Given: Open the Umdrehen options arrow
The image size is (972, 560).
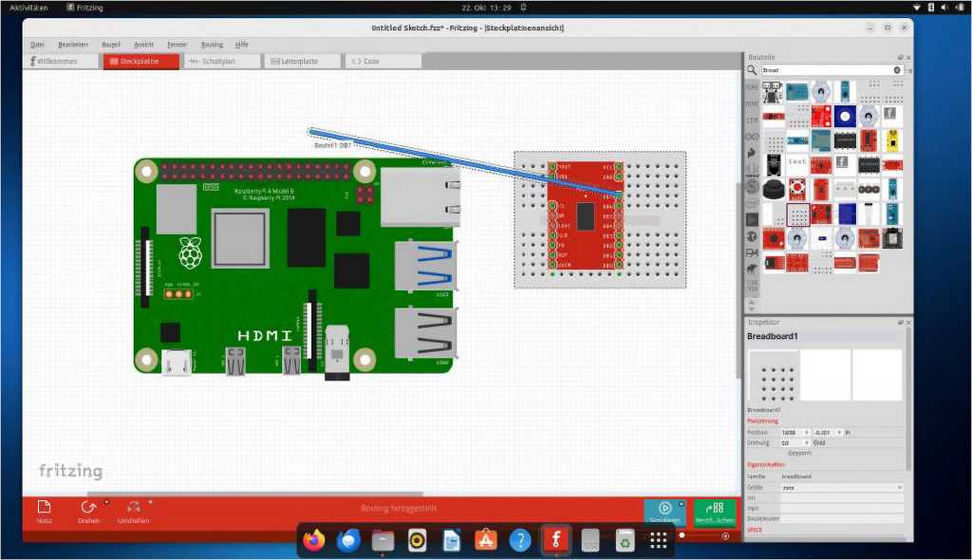Looking at the screenshot, I should (x=150, y=502).
